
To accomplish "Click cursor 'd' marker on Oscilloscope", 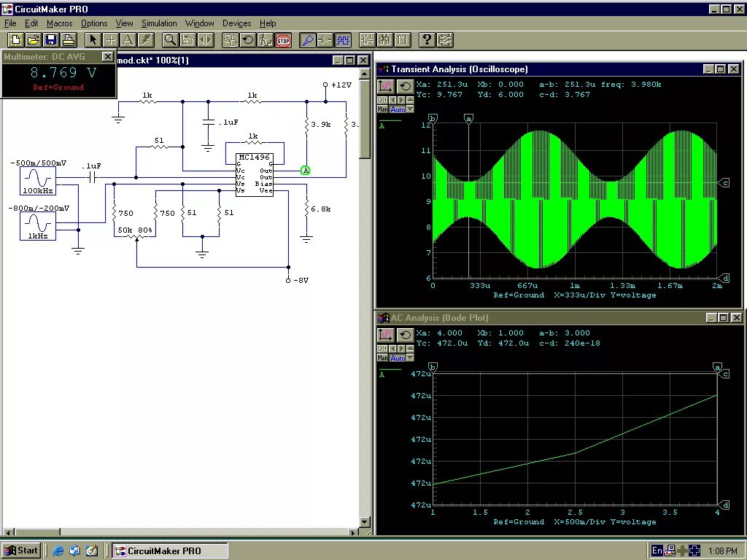I will [x=724, y=278].
